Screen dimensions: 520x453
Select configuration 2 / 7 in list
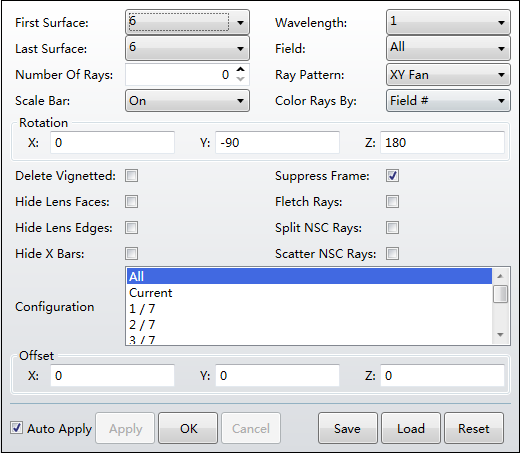309,324
